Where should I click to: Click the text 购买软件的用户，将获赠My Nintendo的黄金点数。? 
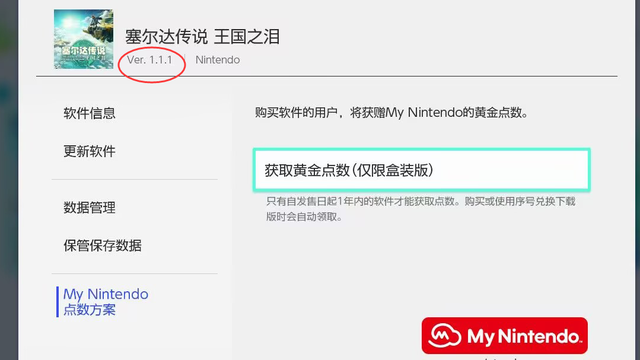coord(392,112)
